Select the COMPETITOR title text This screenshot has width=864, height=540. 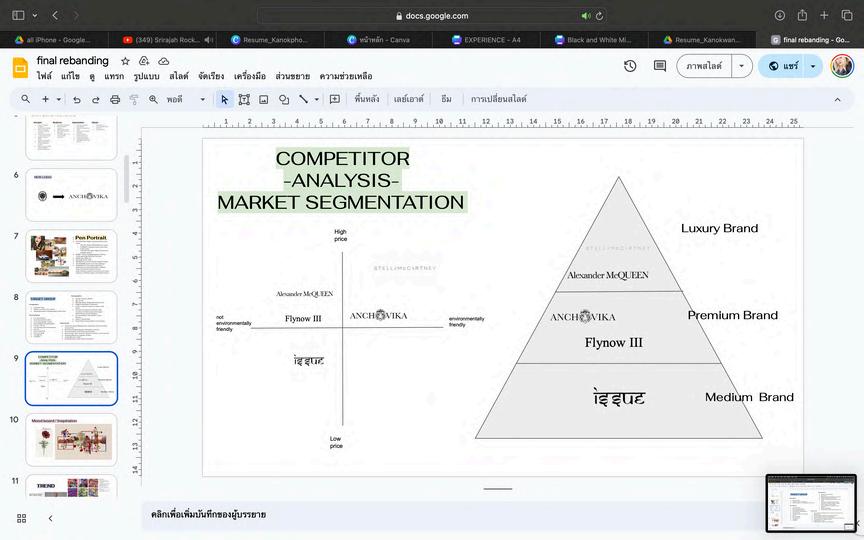(x=342, y=159)
